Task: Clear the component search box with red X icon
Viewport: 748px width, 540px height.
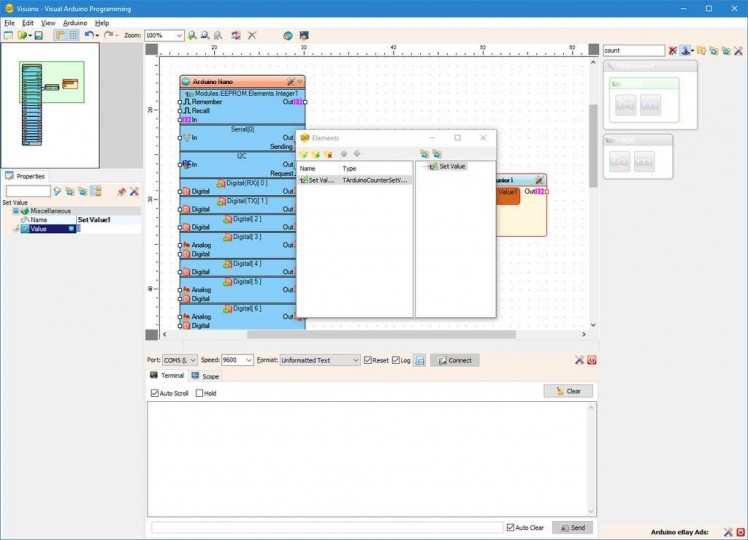Action: click(x=673, y=50)
